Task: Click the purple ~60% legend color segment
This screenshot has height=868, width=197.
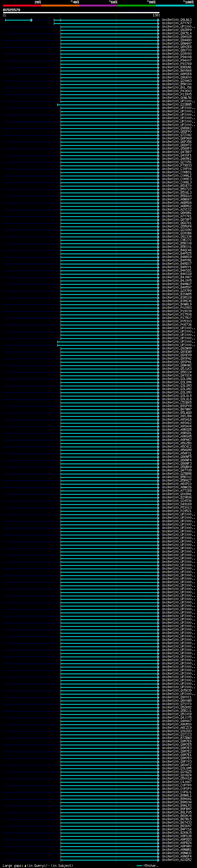Action: point(98,6)
